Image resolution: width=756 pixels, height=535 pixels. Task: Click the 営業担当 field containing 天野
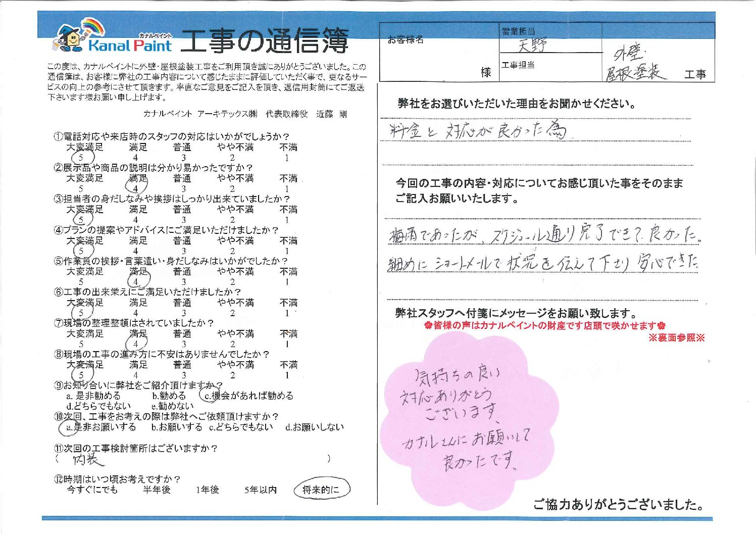click(x=549, y=45)
